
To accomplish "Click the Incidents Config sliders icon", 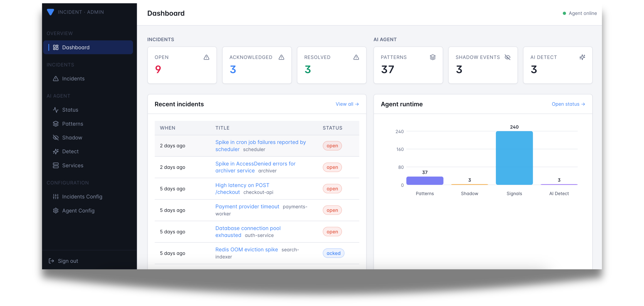I will tap(56, 197).
